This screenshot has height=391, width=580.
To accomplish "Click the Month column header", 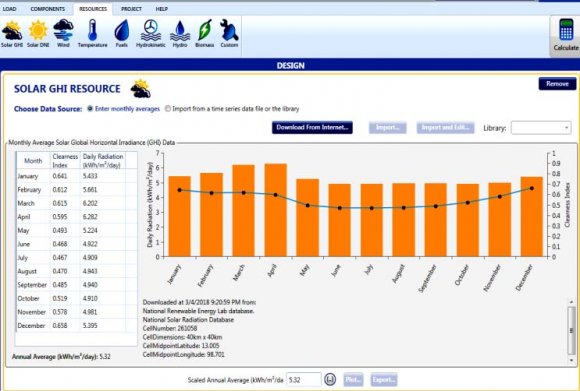I will point(33,161).
